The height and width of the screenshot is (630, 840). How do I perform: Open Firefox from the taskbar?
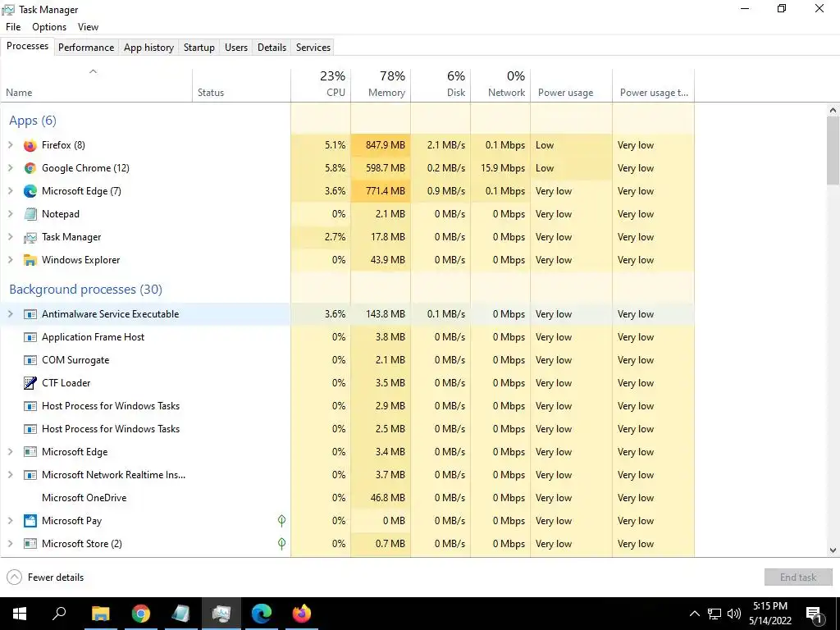point(302,614)
